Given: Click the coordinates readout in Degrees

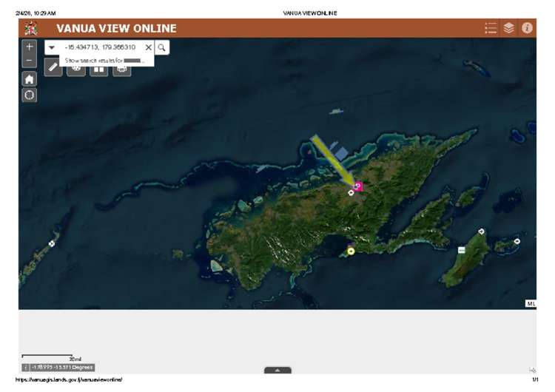Looking at the screenshot, I should 62,368.
